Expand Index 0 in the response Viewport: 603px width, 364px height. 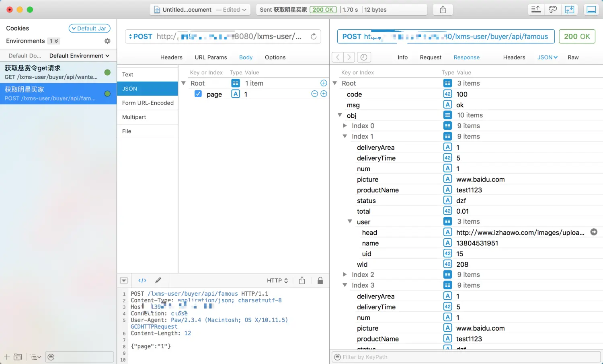click(345, 126)
